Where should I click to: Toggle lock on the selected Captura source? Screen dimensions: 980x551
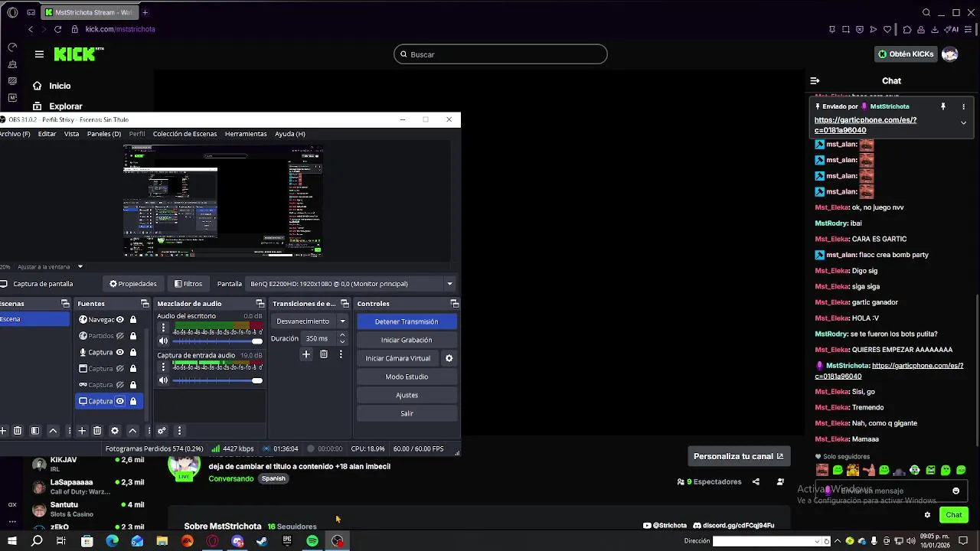pyautogui.click(x=133, y=401)
